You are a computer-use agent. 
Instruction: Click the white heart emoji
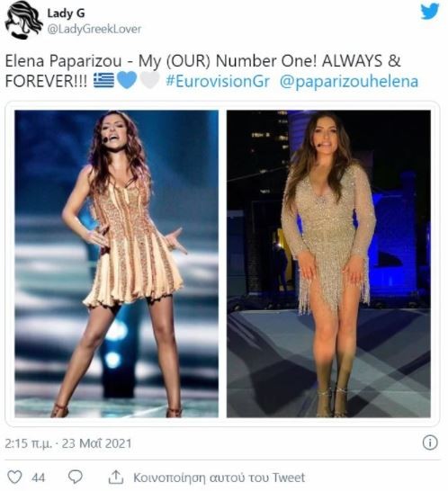click(x=149, y=80)
